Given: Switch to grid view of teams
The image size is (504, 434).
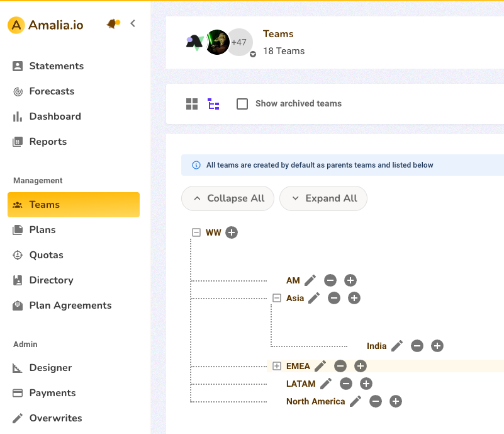Looking at the screenshot, I should (x=192, y=104).
